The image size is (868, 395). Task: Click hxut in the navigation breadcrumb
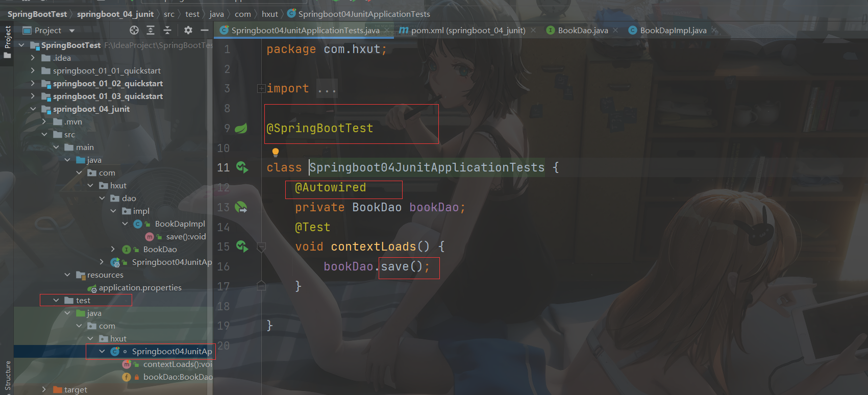pos(270,14)
